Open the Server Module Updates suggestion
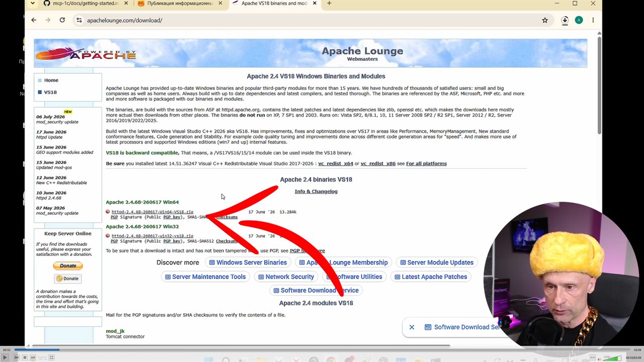Image resolution: width=644 pixels, height=362 pixels. pyautogui.click(x=436, y=262)
